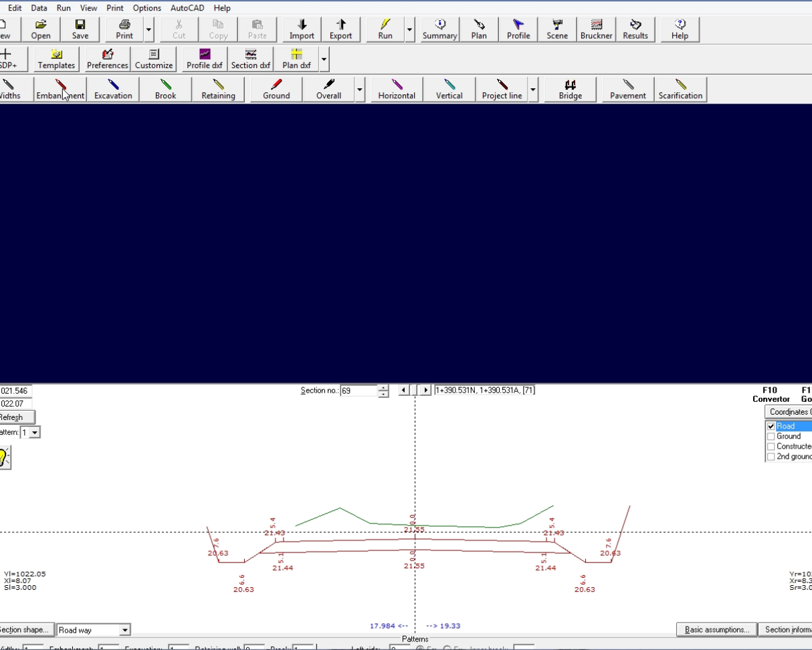The image size is (812, 650).
Task: Check the 2nd ground checkbox
Action: click(x=771, y=457)
